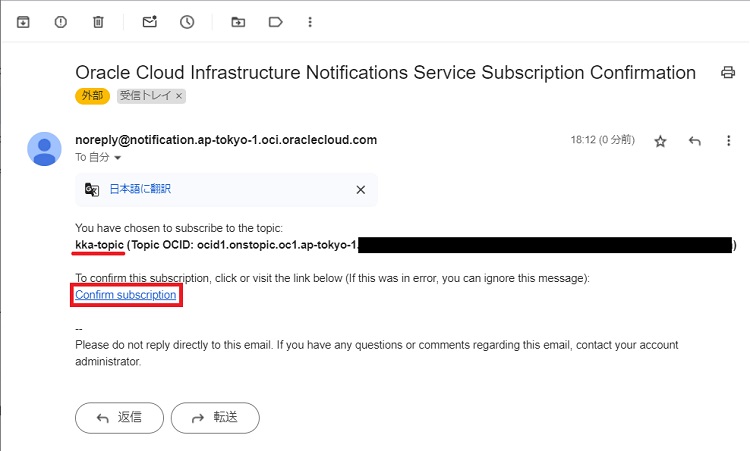
Task: Mark the email as unread
Action: coord(149,21)
